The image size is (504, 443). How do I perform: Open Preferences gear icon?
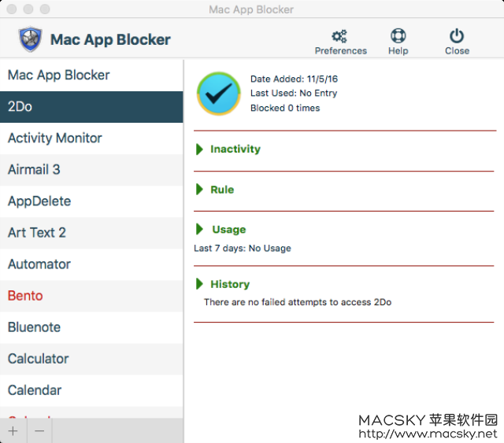[339, 36]
